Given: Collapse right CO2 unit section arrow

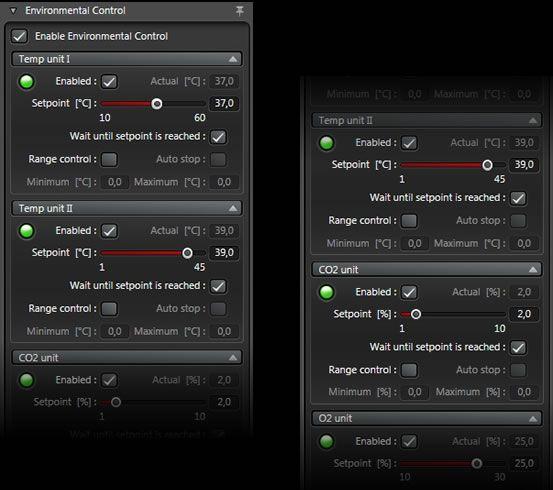Looking at the screenshot, I should [533, 270].
